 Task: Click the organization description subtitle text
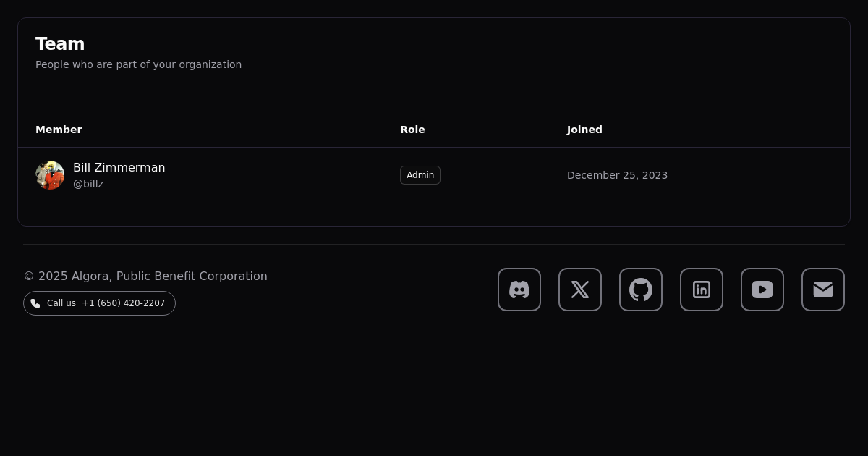pyautogui.click(x=138, y=64)
